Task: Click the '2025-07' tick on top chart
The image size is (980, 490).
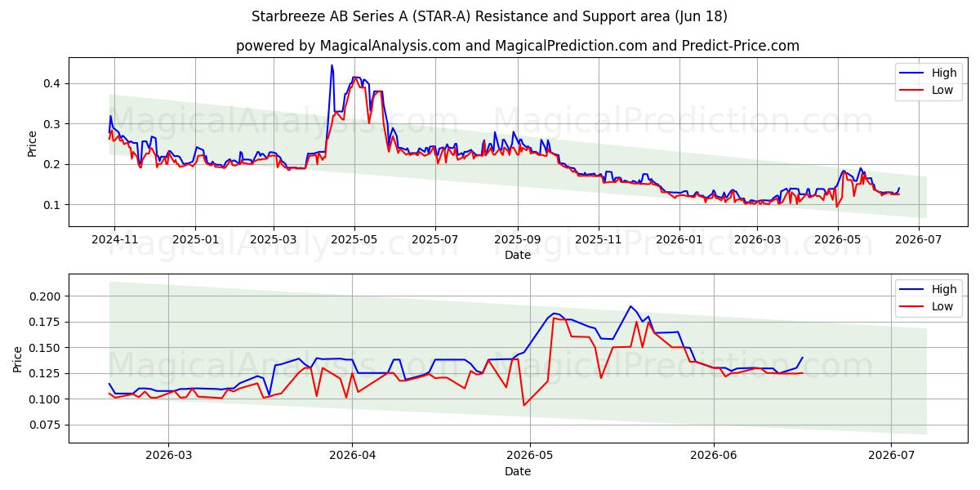Action: (434, 239)
